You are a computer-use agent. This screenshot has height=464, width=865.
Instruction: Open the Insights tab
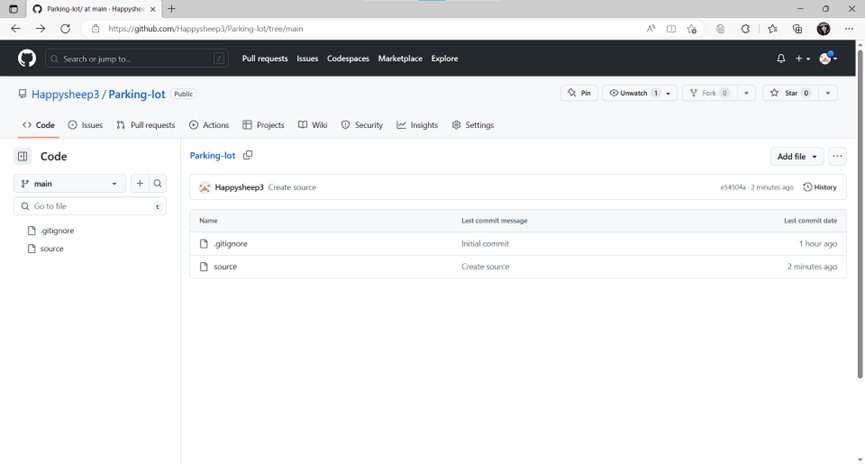click(417, 125)
